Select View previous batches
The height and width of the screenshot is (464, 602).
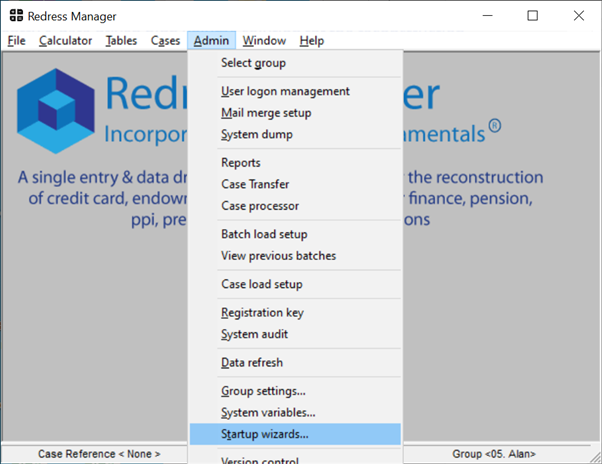tap(295, 256)
